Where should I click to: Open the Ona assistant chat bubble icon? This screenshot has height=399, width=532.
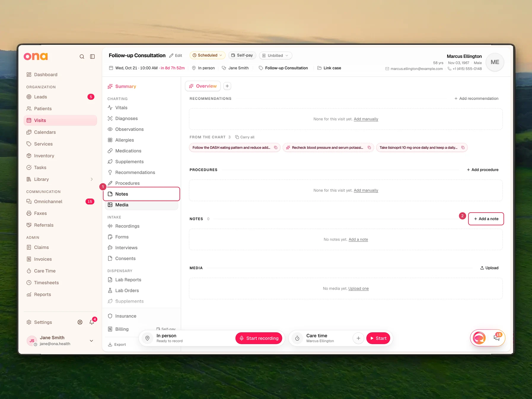click(x=479, y=338)
